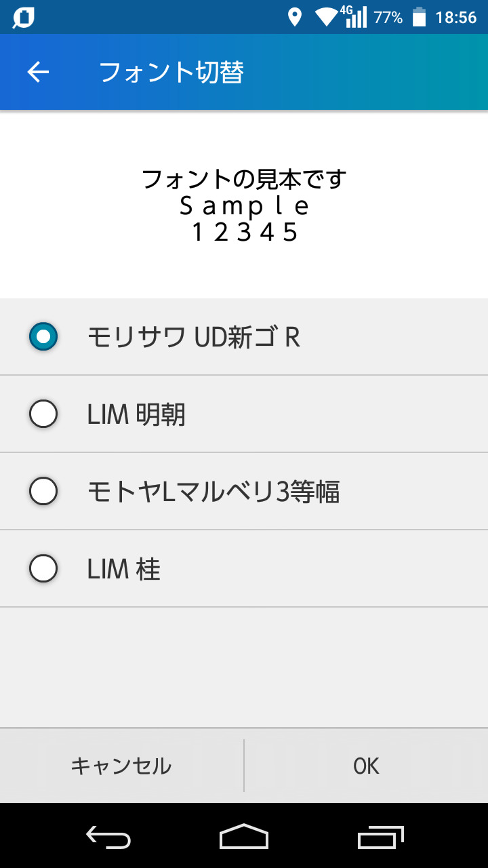Select the LIM 明朝 radio button
488x868 pixels.
[43, 414]
